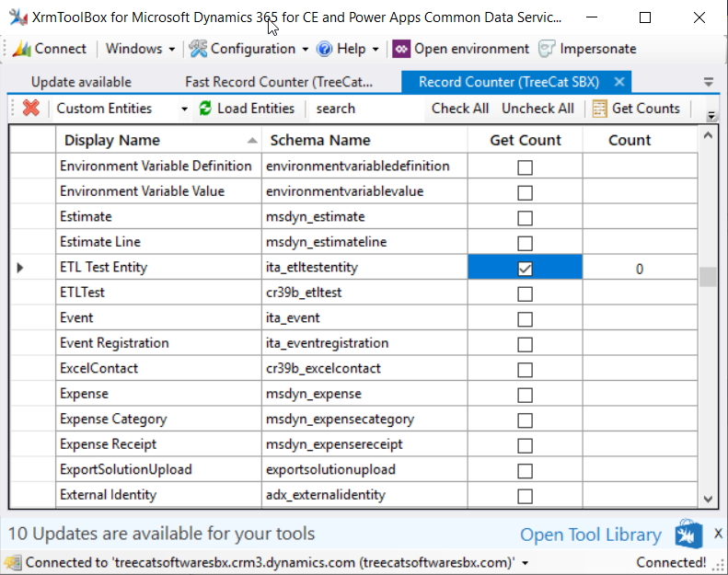
Task: Check Get Count for ExportSolutionUpload
Action: coord(525,471)
